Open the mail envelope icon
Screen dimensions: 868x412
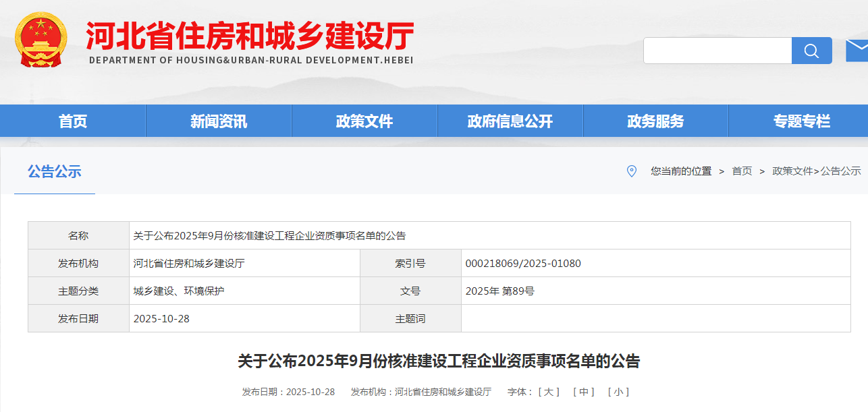[x=857, y=50]
